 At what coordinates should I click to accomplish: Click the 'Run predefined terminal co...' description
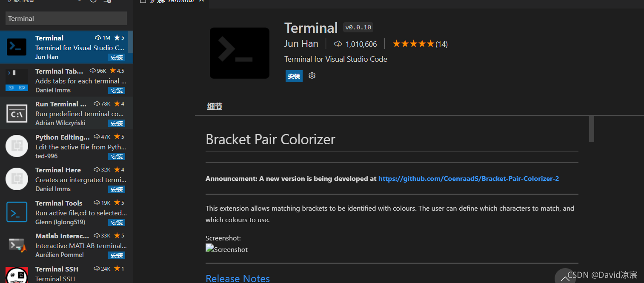pyautogui.click(x=80, y=114)
